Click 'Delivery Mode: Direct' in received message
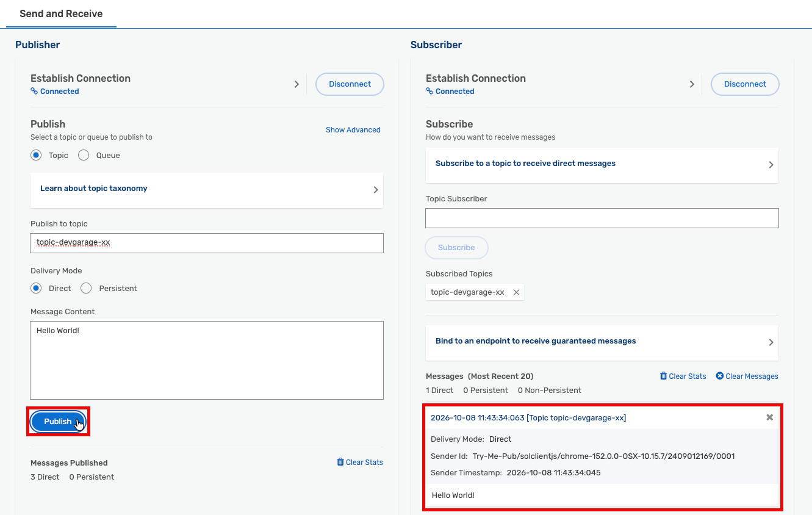Screen dimensions: 812x515 (471, 439)
